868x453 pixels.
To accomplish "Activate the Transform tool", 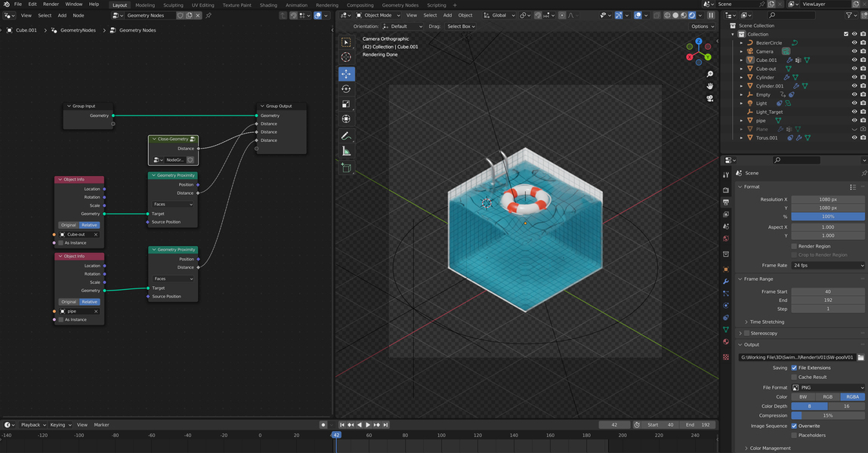I will pyautogui.click(x=347, y=119).
